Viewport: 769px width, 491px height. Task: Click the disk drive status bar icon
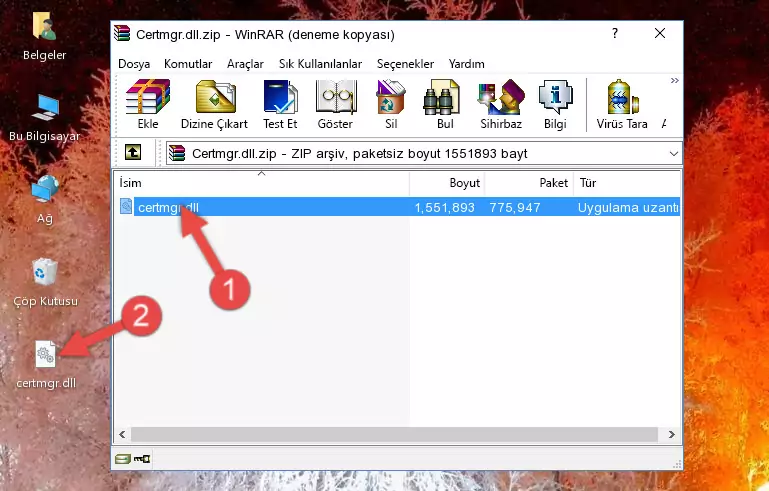point(123,459)
